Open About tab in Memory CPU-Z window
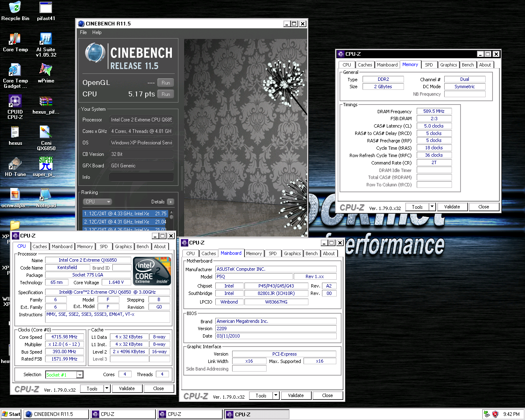 pos(485,65)
